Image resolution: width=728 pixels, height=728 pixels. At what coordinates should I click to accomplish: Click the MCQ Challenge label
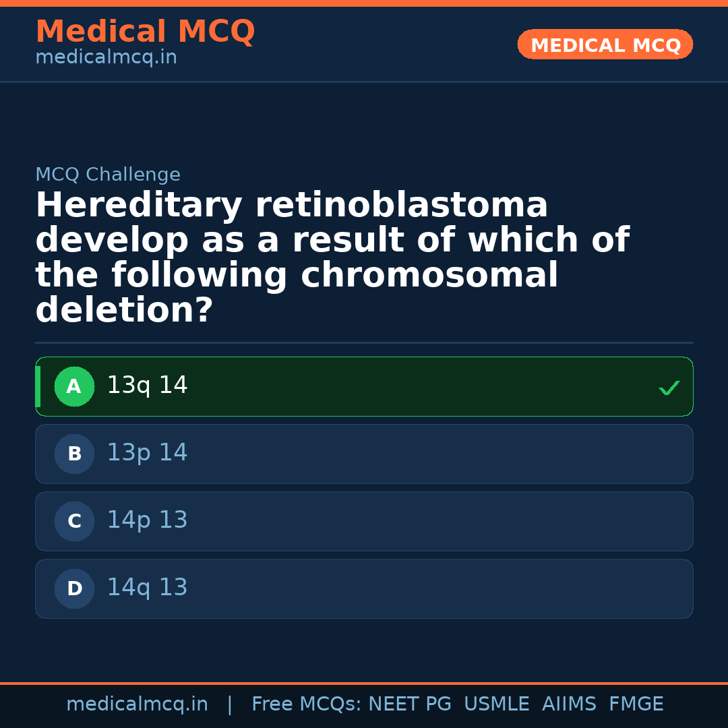tap(108, 175)
